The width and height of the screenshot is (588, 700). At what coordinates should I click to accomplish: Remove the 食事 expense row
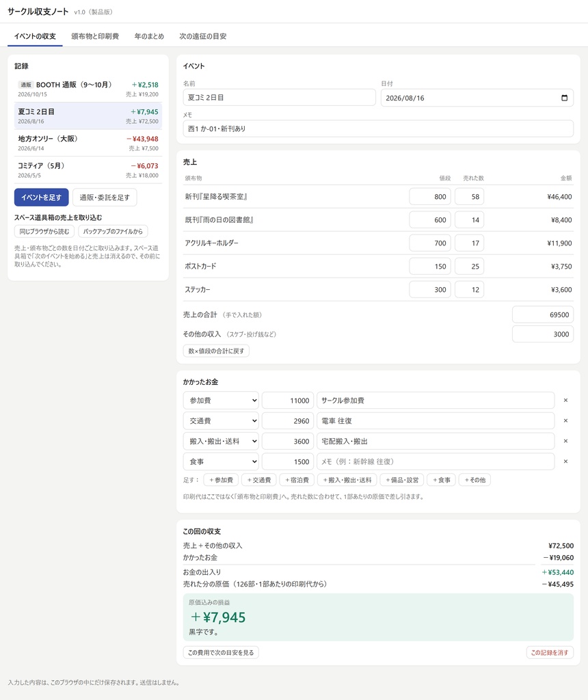pos(565,461)
